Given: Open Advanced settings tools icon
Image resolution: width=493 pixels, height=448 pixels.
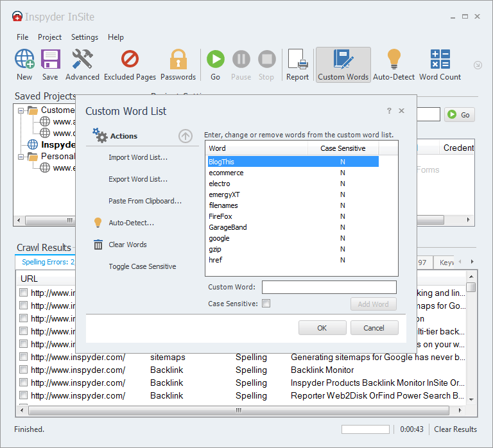Looking at the screenshot, I should point(82,59).
